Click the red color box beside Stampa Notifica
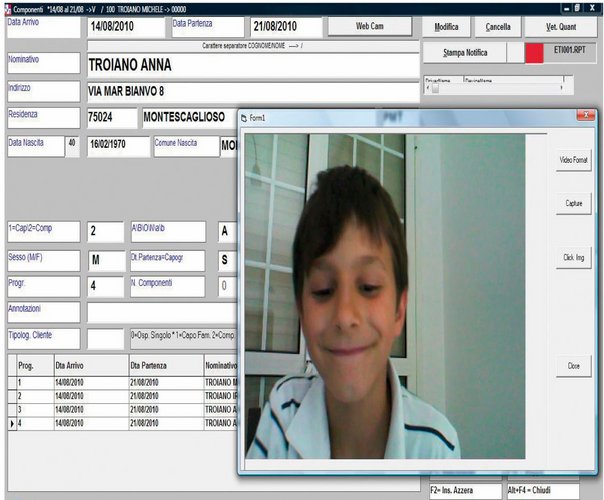The width and height of the screenshot is (604, 500). pyautogui.click(x=534, y=52)
